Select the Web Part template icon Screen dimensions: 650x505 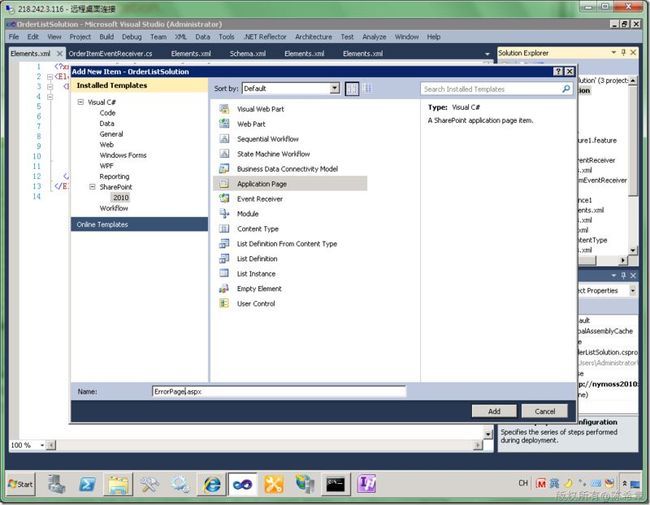click(x=224, y=124)
